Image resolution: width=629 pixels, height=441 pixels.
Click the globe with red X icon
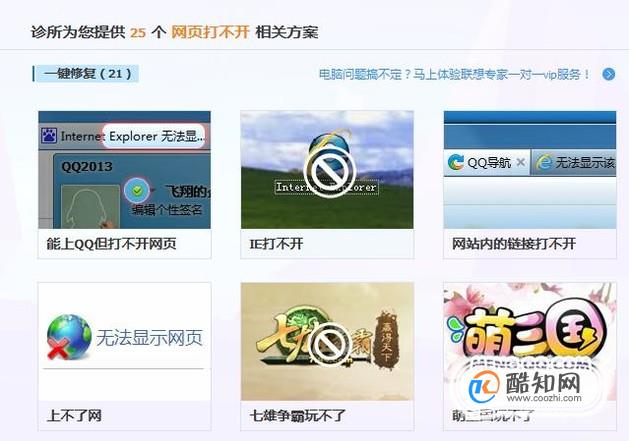tap(69, 337)
